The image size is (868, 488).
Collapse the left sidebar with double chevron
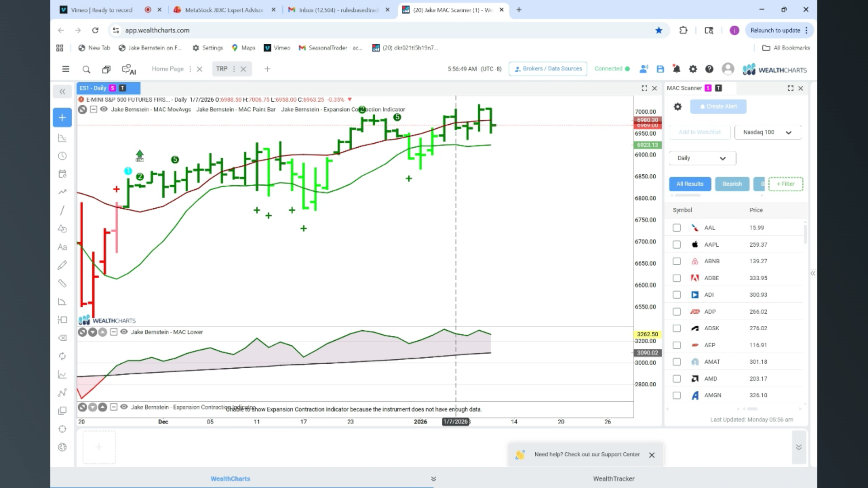point(62,91)
